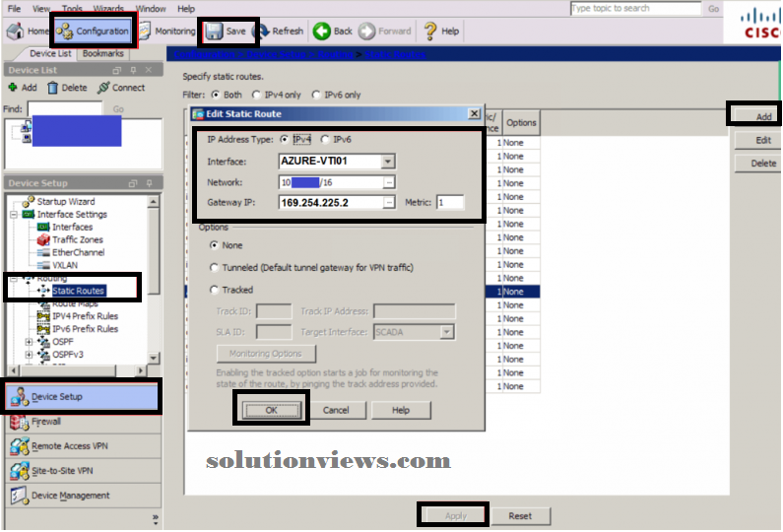Click the Refresh toolbar icon

(x=261, y=31)
